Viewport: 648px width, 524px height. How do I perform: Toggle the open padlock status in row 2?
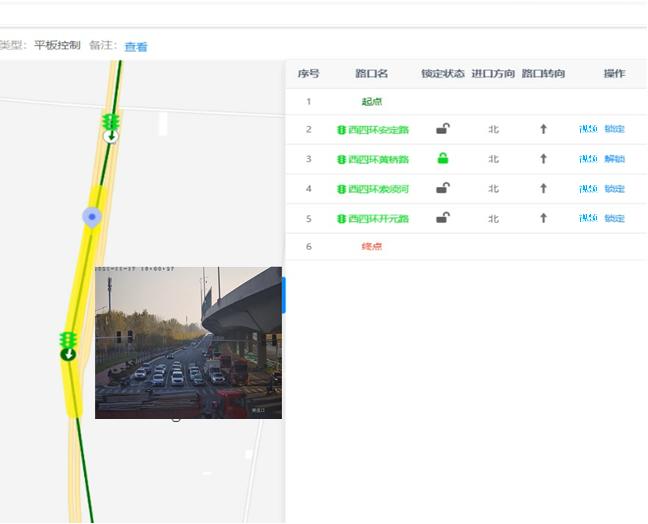click(442, 128)
